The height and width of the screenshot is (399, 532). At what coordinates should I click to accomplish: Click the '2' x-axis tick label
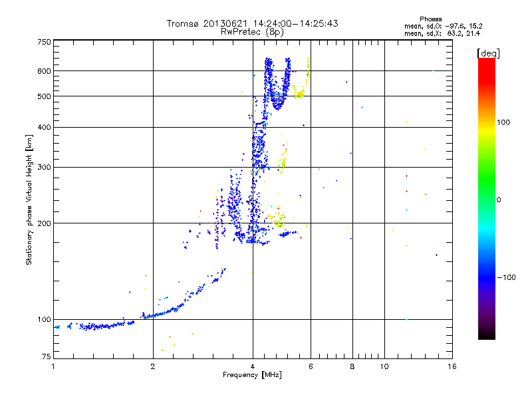pos(153,366)
